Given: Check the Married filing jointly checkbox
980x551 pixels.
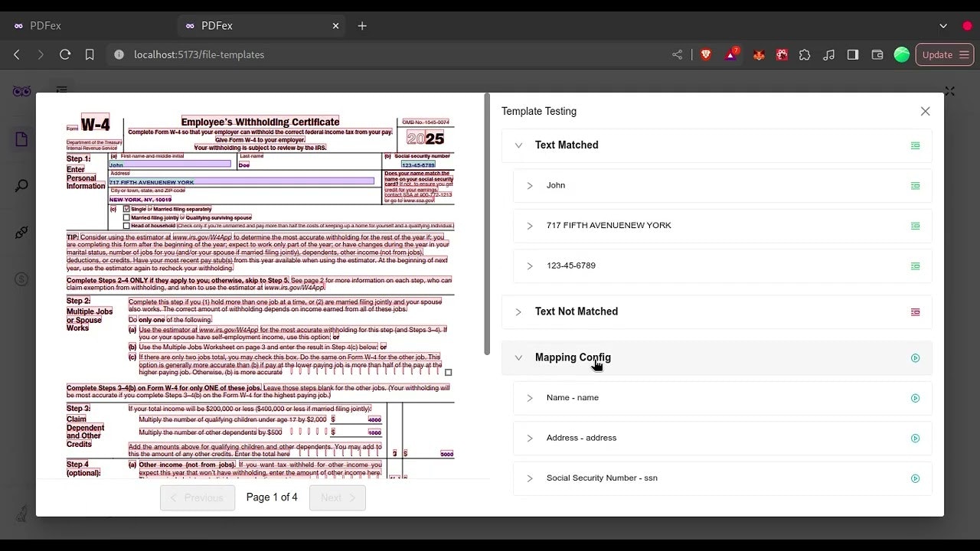Looking at the screenshot, I should (x=126, y=217).
